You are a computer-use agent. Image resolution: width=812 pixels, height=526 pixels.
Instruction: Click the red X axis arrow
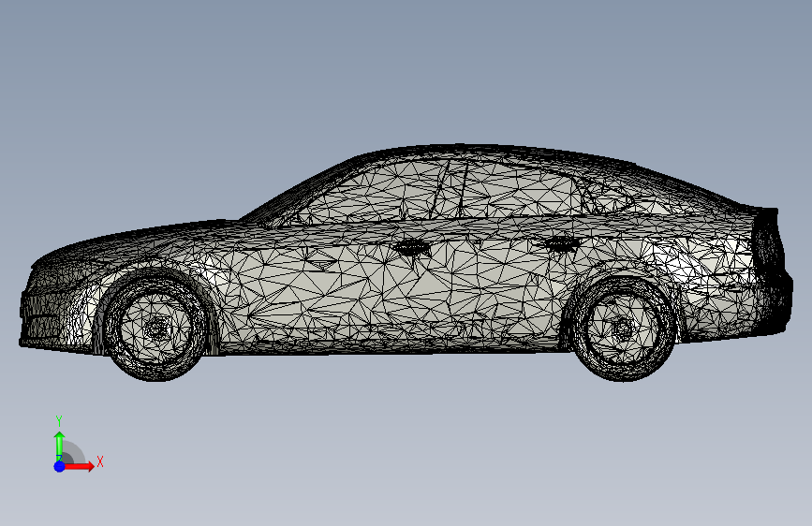click(80, 466)
